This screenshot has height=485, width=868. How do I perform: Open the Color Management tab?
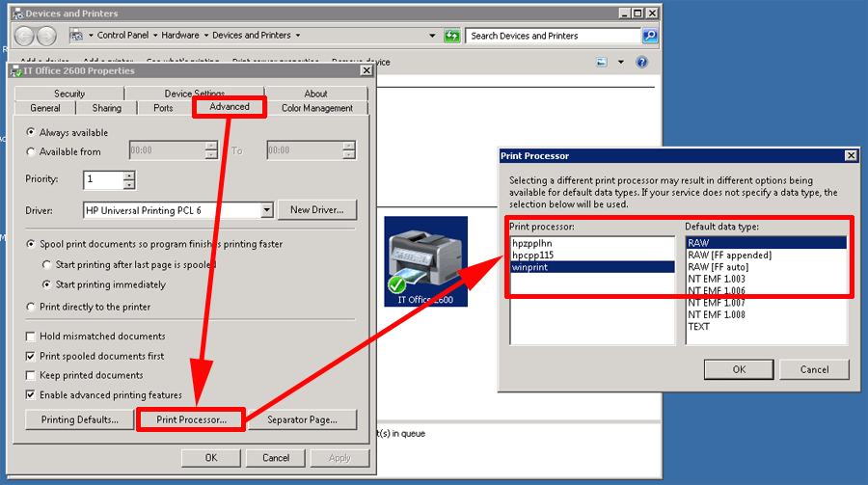tap(316, 108)
